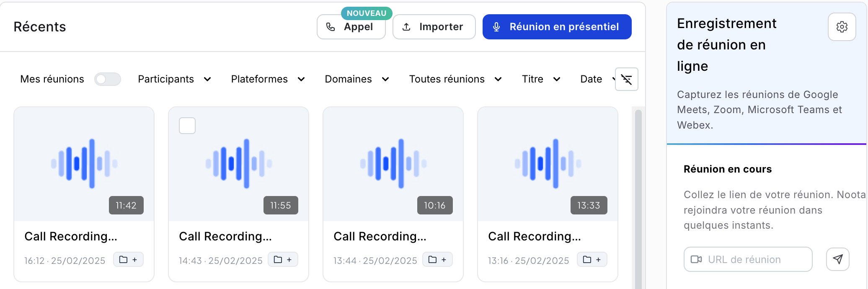Add the 16:12 recording to a folder
868x289 pixels.
pyautogui.click(x=128, y=260)
